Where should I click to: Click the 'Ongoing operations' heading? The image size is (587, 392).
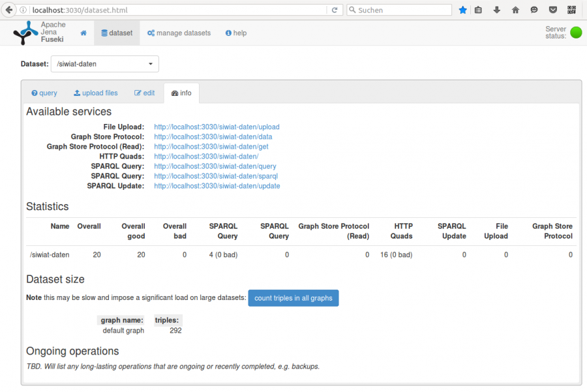[72, 351]
